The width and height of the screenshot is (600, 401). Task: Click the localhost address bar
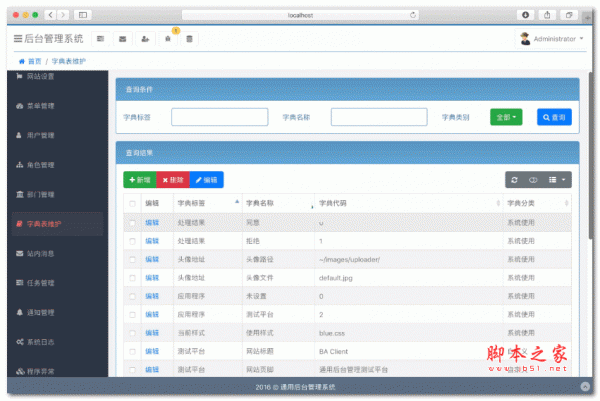[x=300, y=15]
